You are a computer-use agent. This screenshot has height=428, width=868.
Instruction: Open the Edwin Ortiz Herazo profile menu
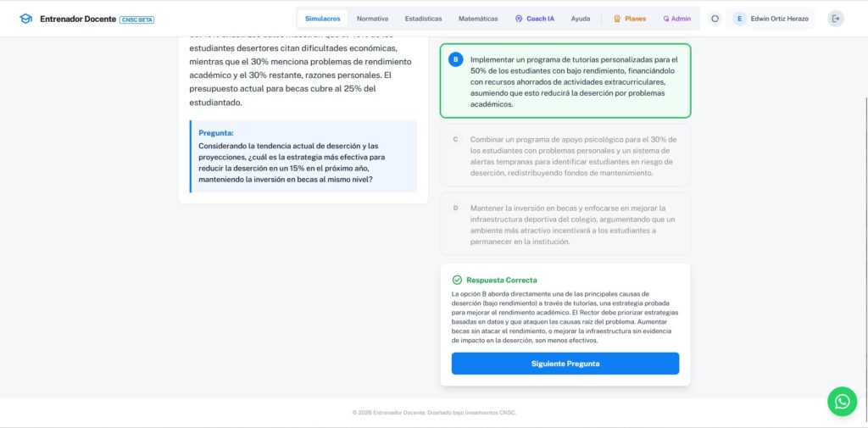coord(779,19)
